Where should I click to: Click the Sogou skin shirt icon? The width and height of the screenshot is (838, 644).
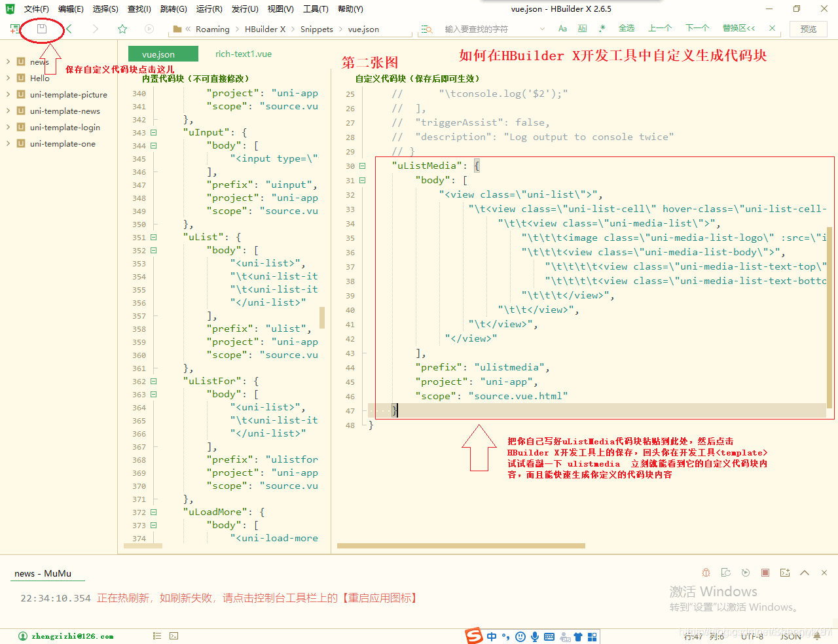578,636
